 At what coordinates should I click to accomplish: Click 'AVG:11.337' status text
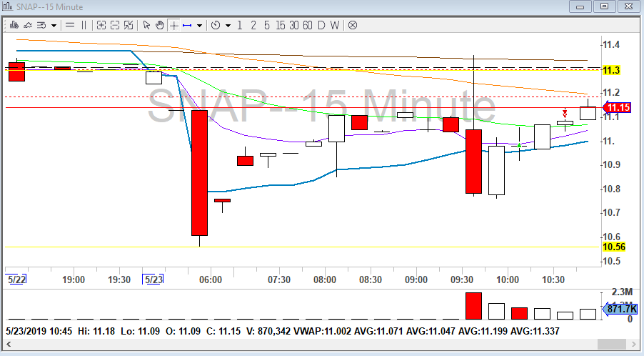point(535,331)
